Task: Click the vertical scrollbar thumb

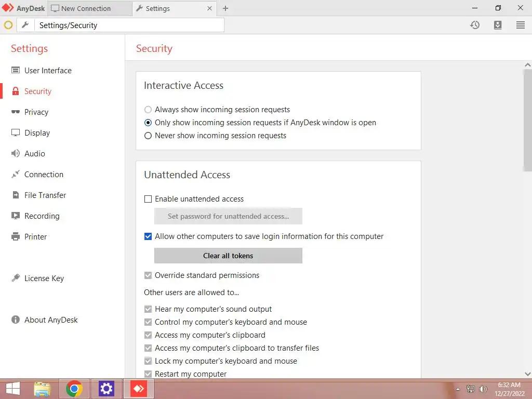Action: [528, 121]
